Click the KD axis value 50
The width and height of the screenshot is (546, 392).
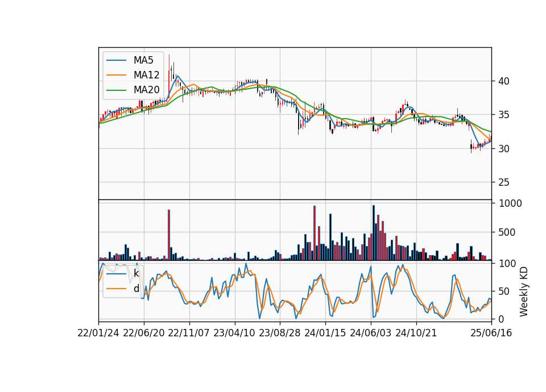tap(504, 291)
